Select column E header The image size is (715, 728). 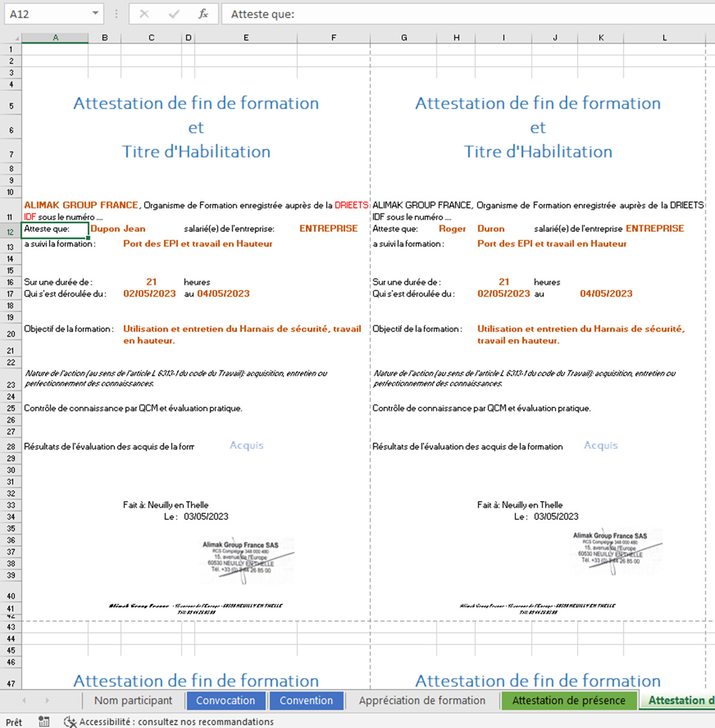(x=246, y=38)
